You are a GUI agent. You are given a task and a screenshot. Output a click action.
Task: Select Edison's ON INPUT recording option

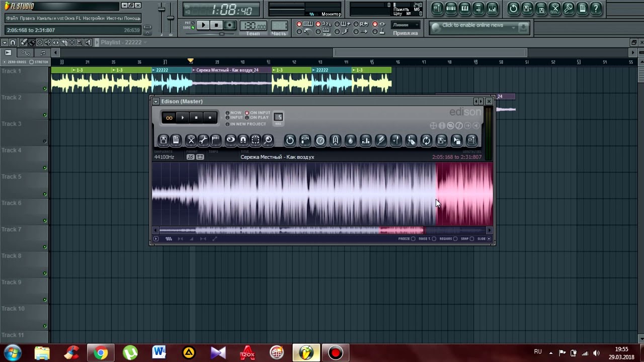[x=258, y=113]
